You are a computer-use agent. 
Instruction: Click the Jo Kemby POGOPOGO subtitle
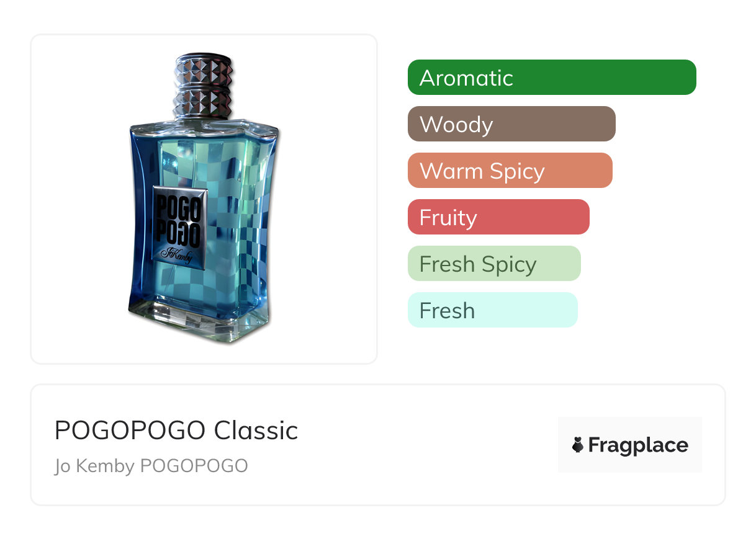pos(151,466)
